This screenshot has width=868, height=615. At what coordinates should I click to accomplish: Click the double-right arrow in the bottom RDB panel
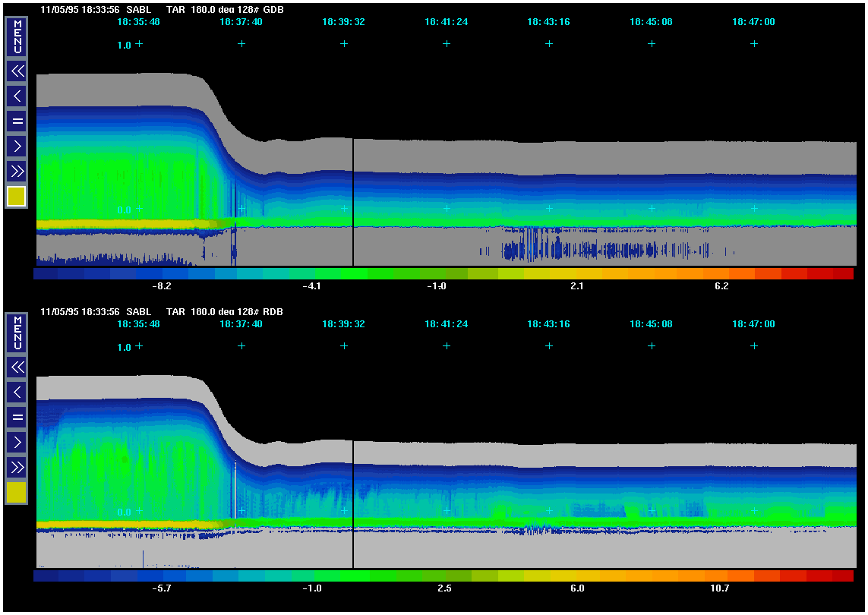coord(17,466)
